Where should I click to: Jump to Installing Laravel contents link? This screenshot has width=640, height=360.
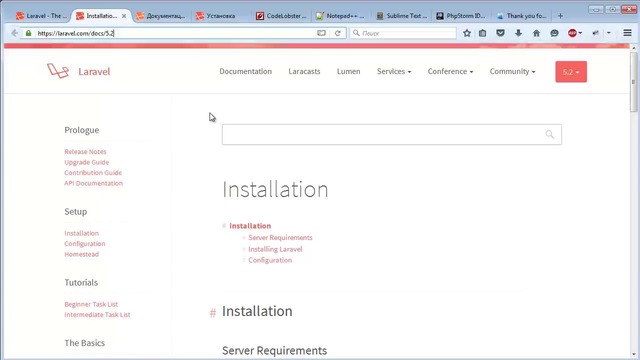tap(275, 249)
